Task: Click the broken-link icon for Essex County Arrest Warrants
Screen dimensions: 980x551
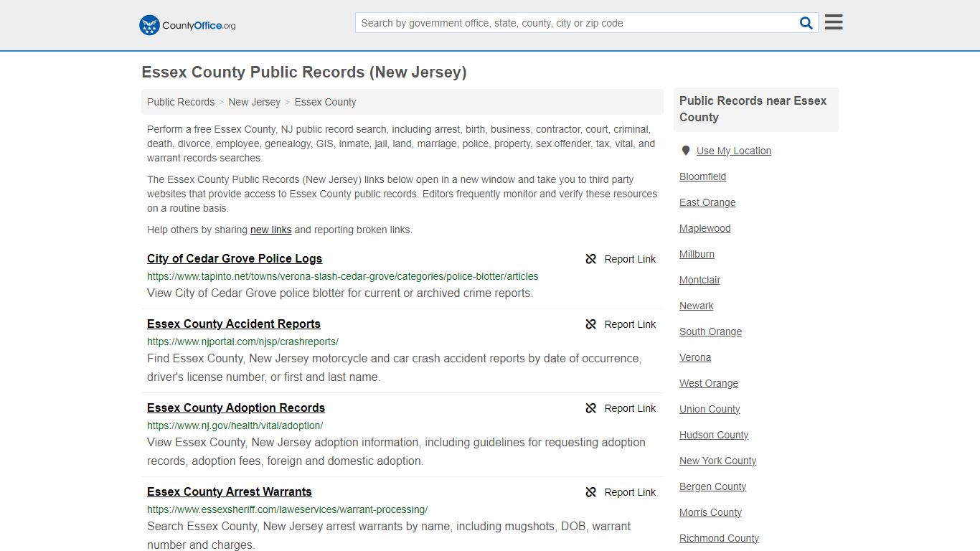Action: click(x=591, y=492)
